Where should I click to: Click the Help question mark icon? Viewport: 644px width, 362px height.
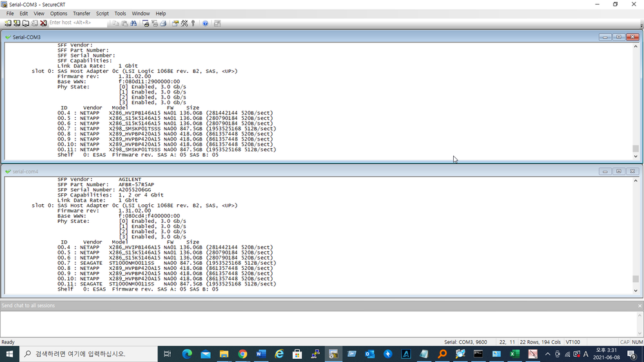tap(205, 23)
